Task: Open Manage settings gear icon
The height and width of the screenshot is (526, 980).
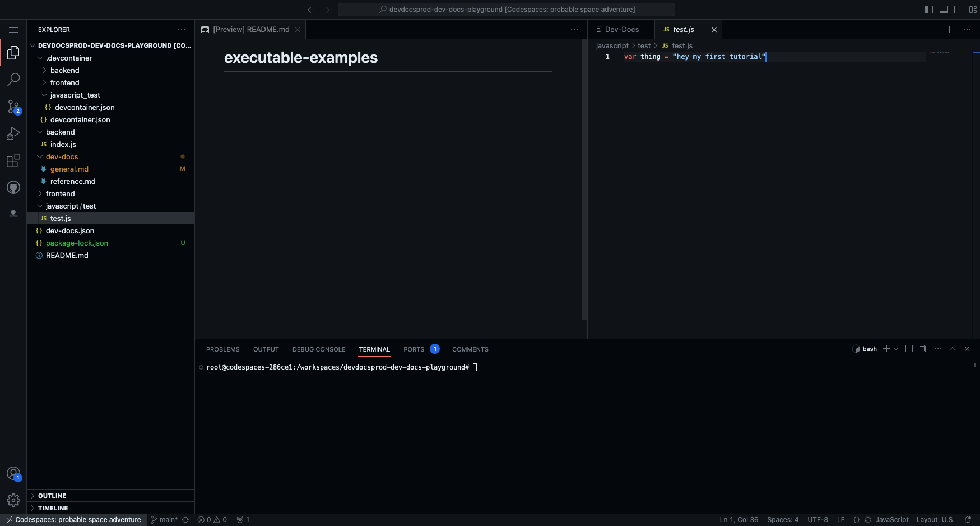Action: (13, 500)
